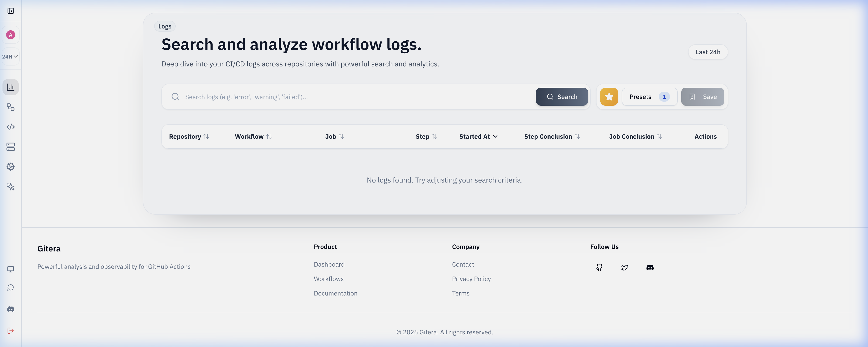The height and width of the screenshot is (347, 868).
Task: Select the repositories server icon
Action: click(x=10, y=147)
